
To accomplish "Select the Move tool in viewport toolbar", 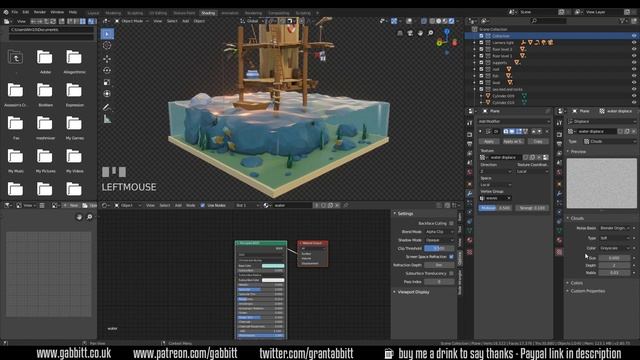I will [107, 59].
